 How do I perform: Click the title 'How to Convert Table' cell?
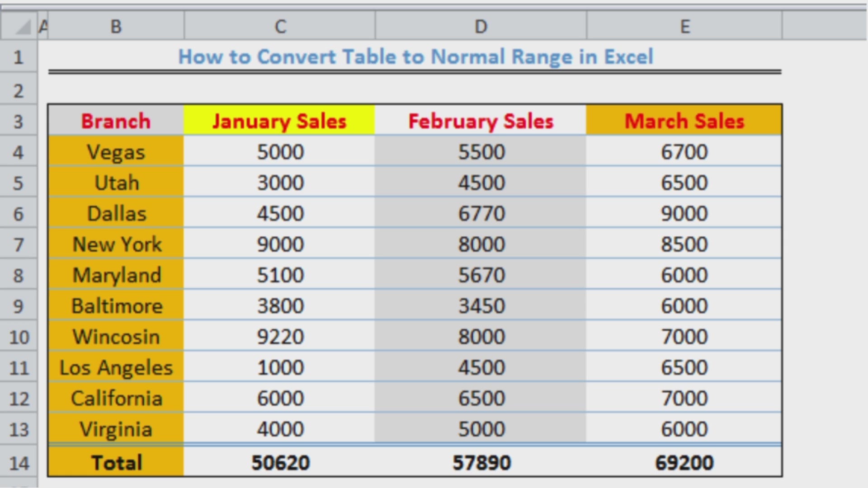[x=415, y=57]
